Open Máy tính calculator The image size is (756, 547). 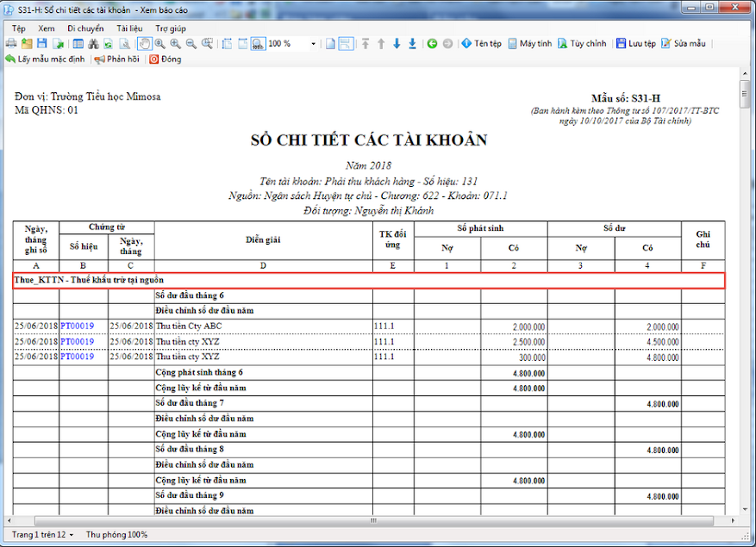(530, 44)
